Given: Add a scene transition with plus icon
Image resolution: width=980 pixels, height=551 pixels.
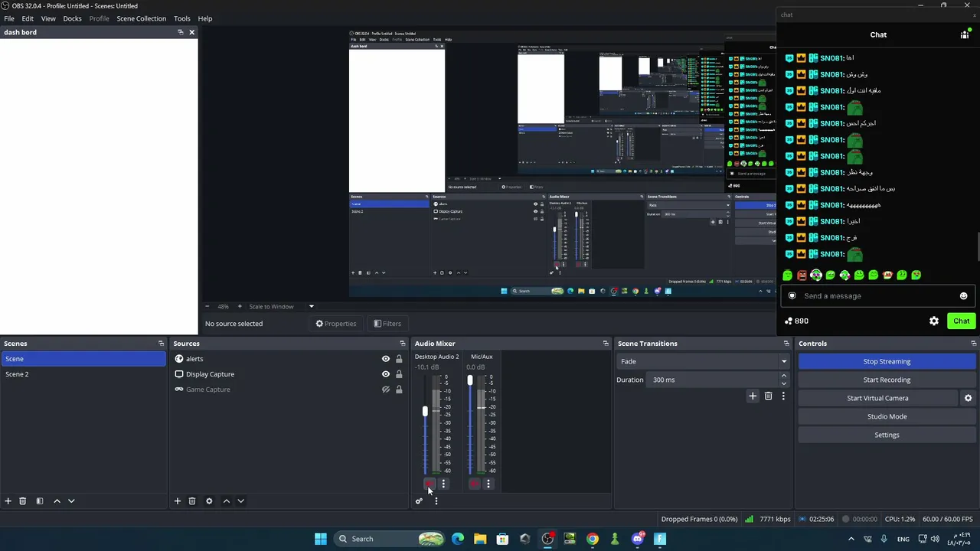Looking at the screenshot, I should [753, 396].
